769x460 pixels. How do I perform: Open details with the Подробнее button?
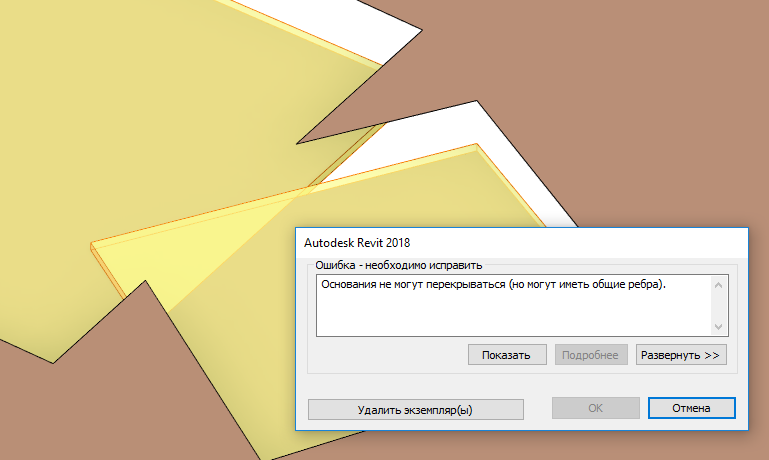pos(591,355)
